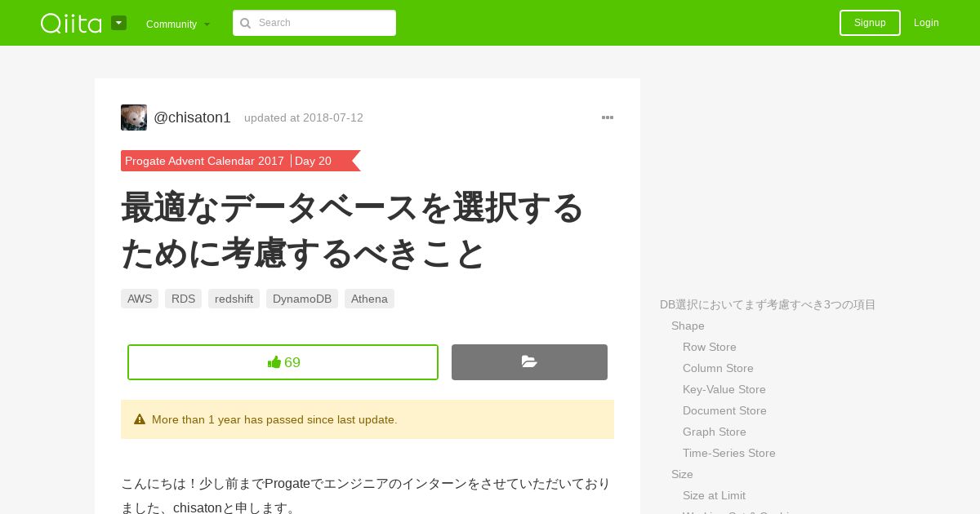This screenshot has width=980, height=514.
Task: Select the AWS tag
Action: [x=140, y=299]
